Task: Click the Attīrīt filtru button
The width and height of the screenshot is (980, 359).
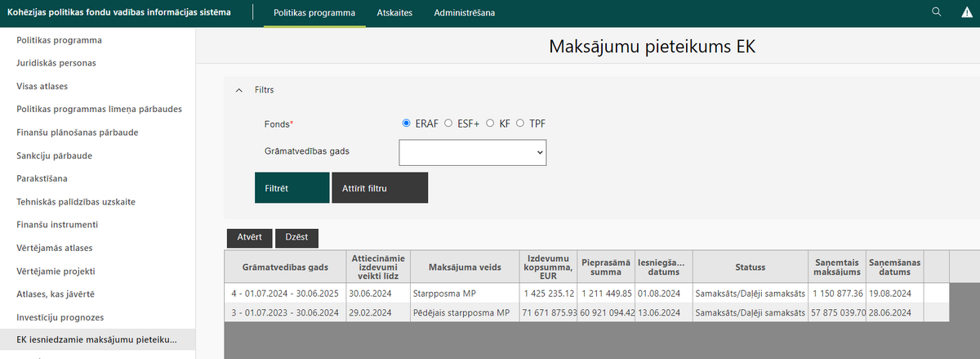Action: tap(380, 187)
